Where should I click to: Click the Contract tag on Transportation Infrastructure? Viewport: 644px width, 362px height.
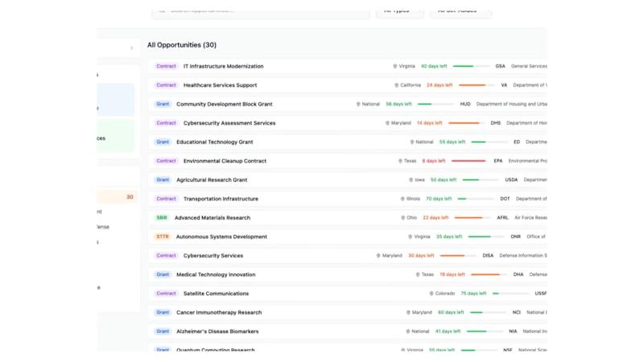pyautogui.click(x=166, y=199)
